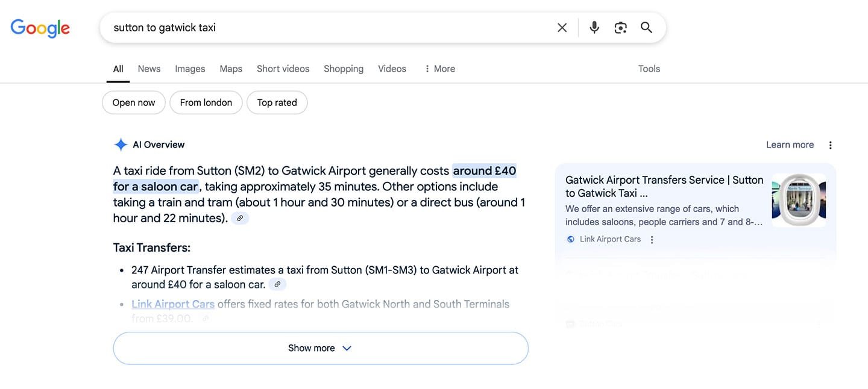868x389 pixels.
Task: Switch to the All results tab
Action: click(118, 69)
